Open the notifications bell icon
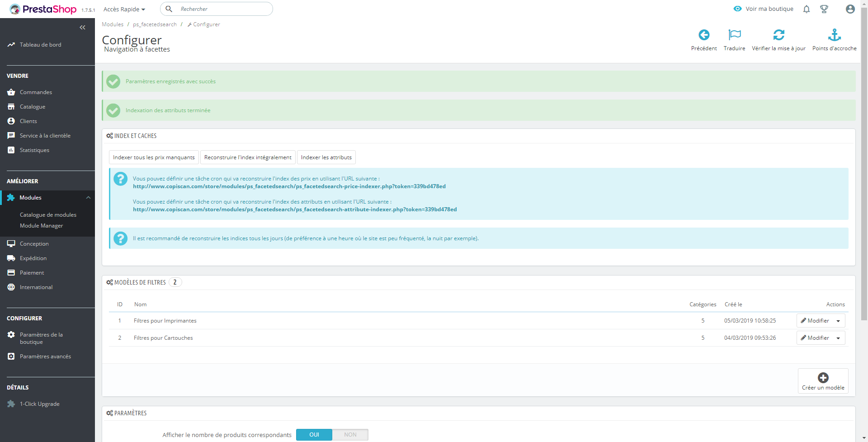 coord(807,9)
